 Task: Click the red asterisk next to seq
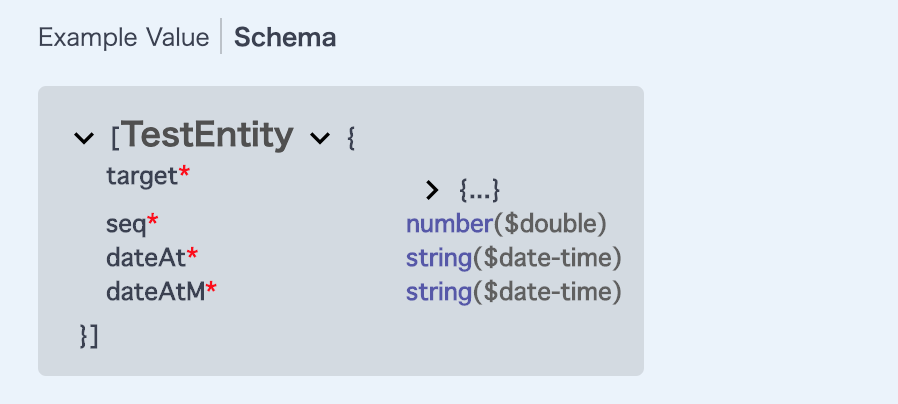pos(152,220)
